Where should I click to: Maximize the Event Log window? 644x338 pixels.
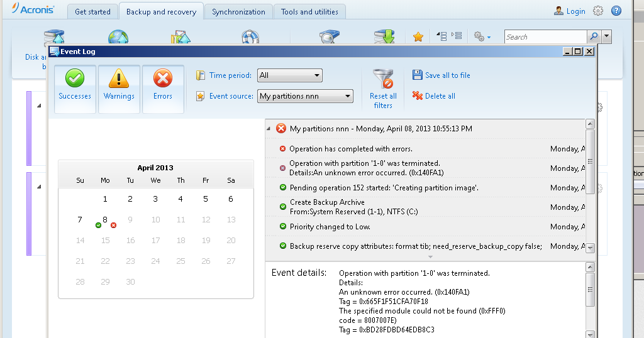(578, 52)
